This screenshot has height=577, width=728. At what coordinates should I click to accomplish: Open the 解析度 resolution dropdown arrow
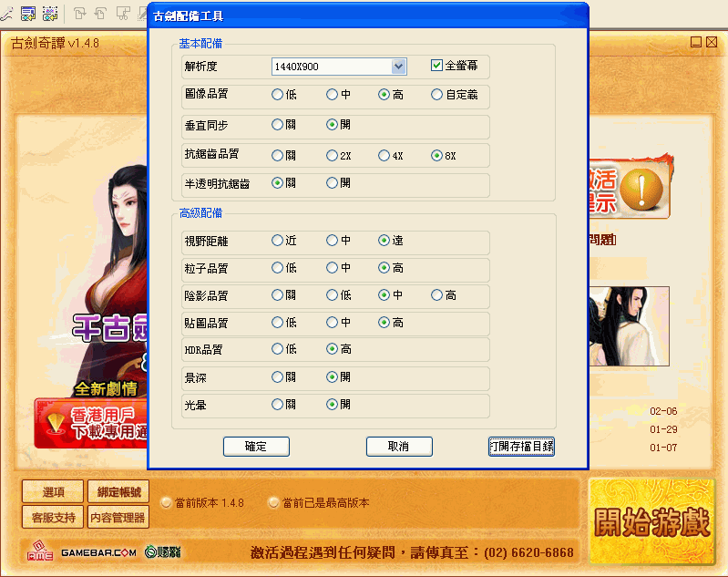398,67
